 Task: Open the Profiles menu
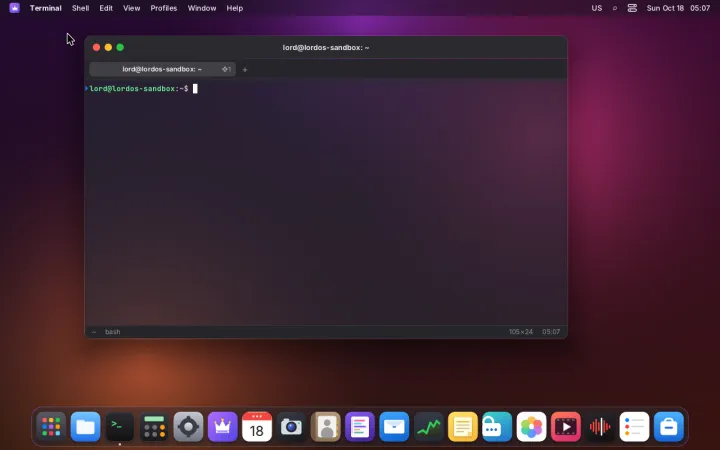coord(163,8)
